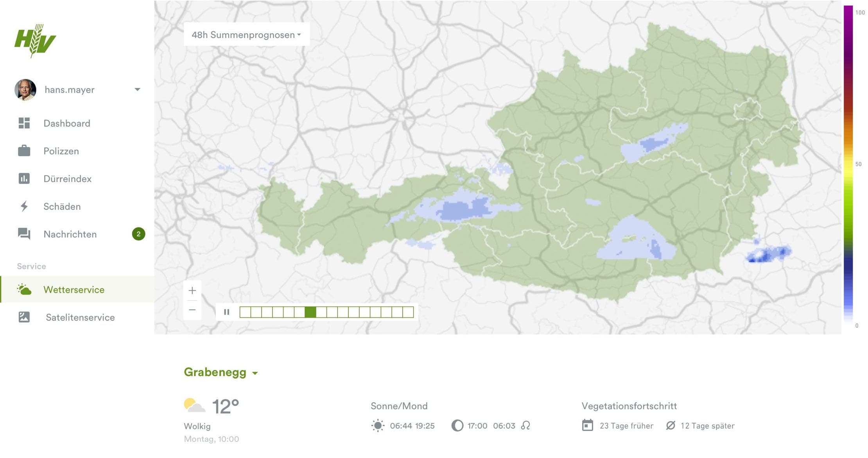Go to the Polizzen menu entry
Screen dimensions: 868x458
[61, 151]
